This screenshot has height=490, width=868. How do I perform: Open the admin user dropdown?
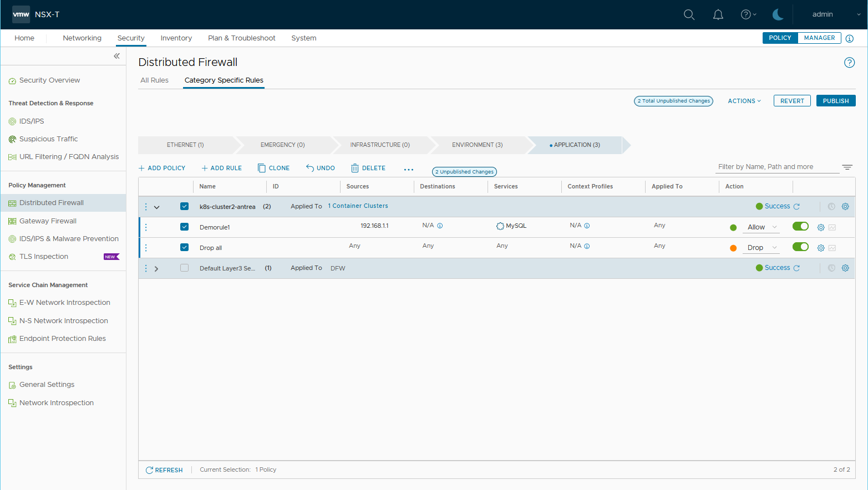tap(836, 14)
